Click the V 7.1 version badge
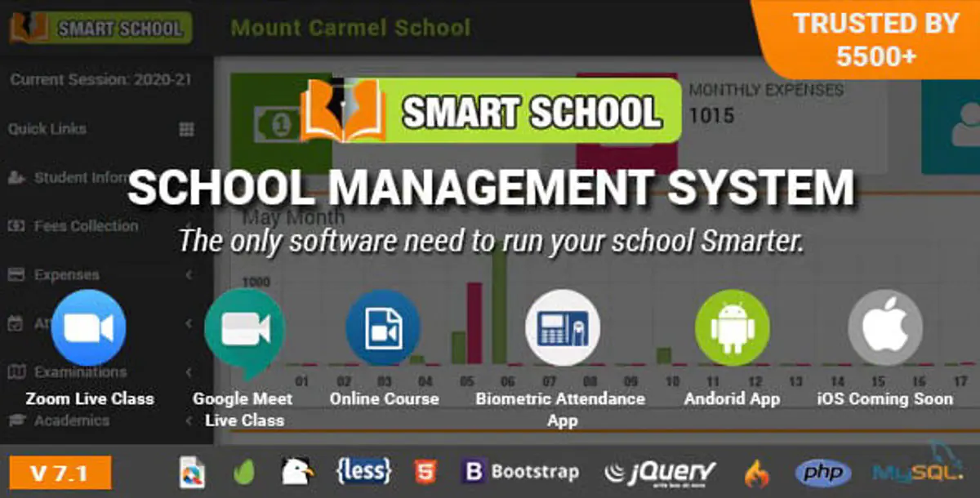Image resolution: width=980 pixels, height=498 pixels. tap(60, 472)
